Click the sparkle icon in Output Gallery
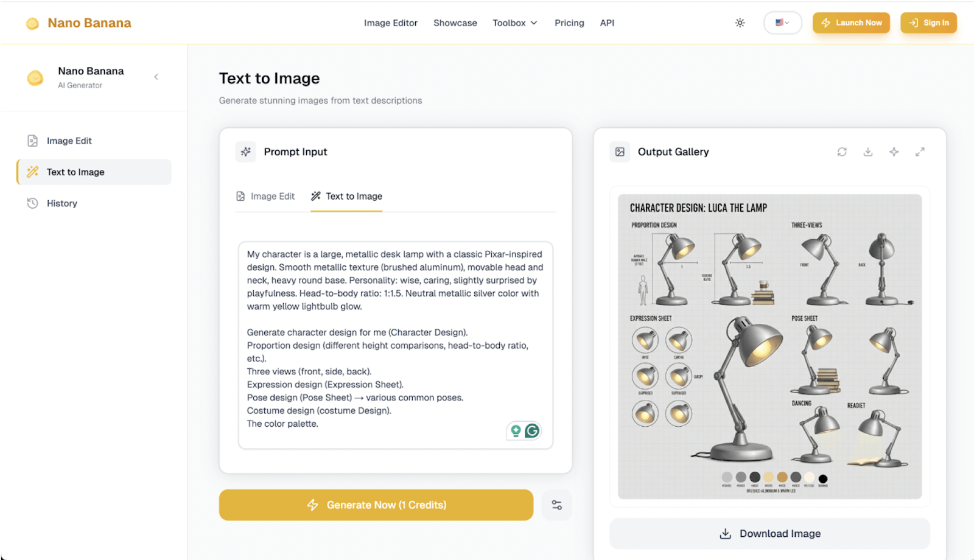Screen dimensions: 974x560 coord(894,152)
